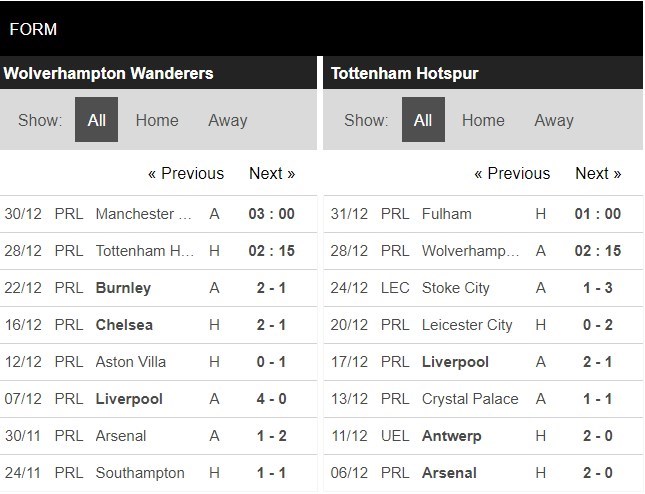Open Wolverhampton's Burnley match on 22/12

(x=123, y=288)
